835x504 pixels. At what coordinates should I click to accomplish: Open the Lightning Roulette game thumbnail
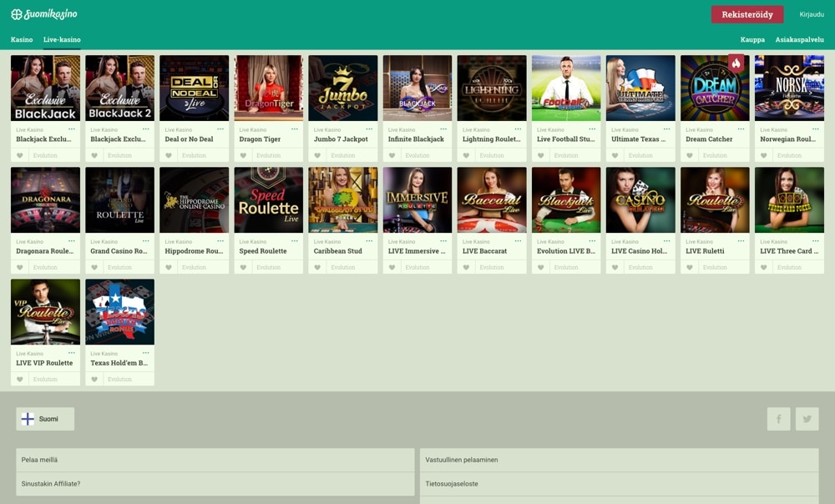coord(492,88)
